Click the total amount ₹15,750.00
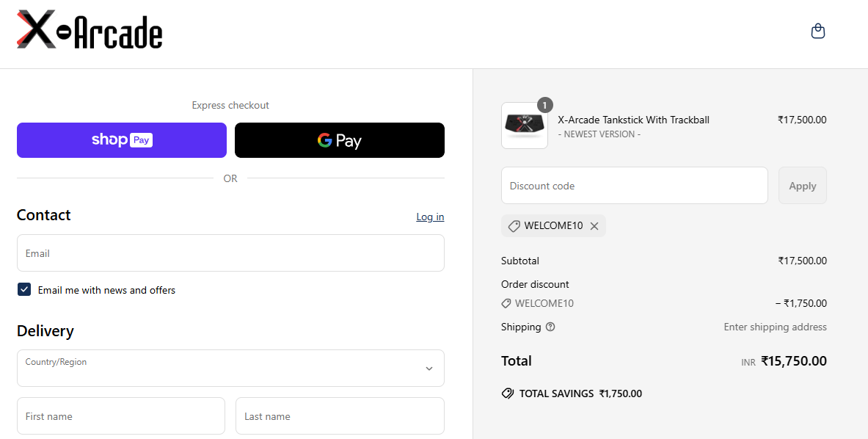The image size is (868, 439). [x=794, y=361]
